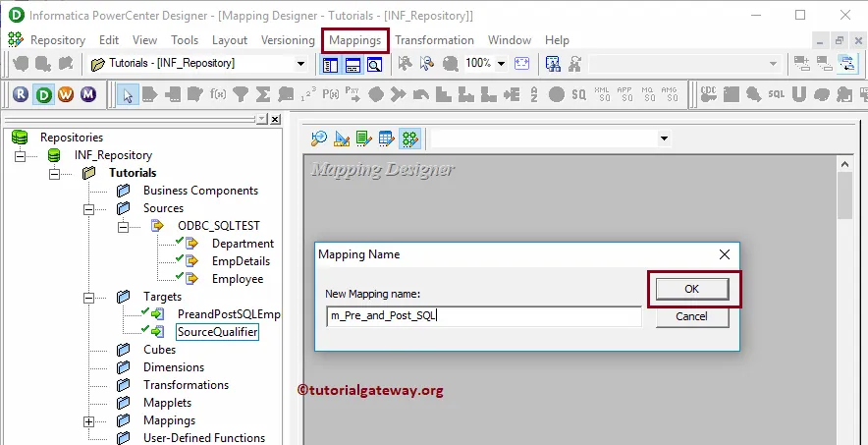Pick the Aggregator sigma transformation icon
The height and width of the screenshot is (445, 868).
(x=263, y=94)
